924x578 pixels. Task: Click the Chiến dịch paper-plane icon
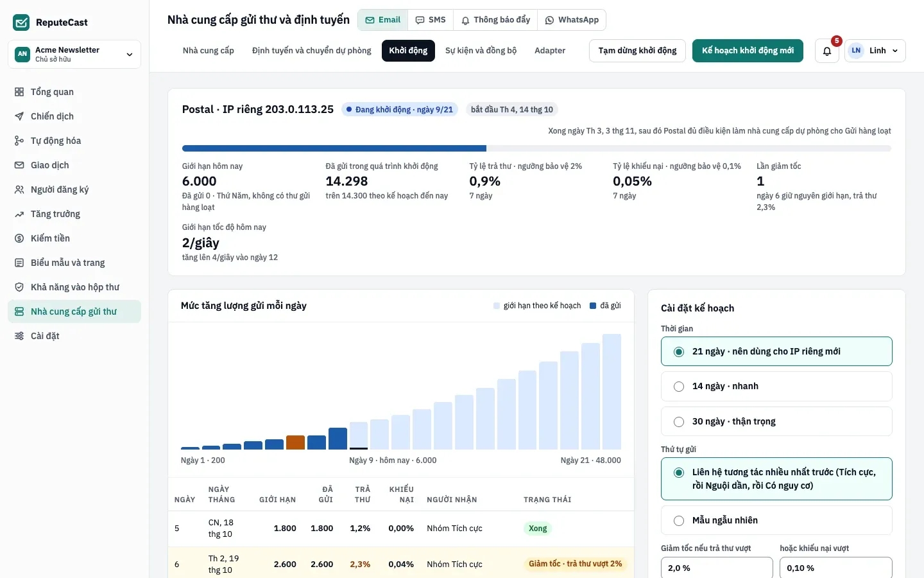tap(19, 116)
